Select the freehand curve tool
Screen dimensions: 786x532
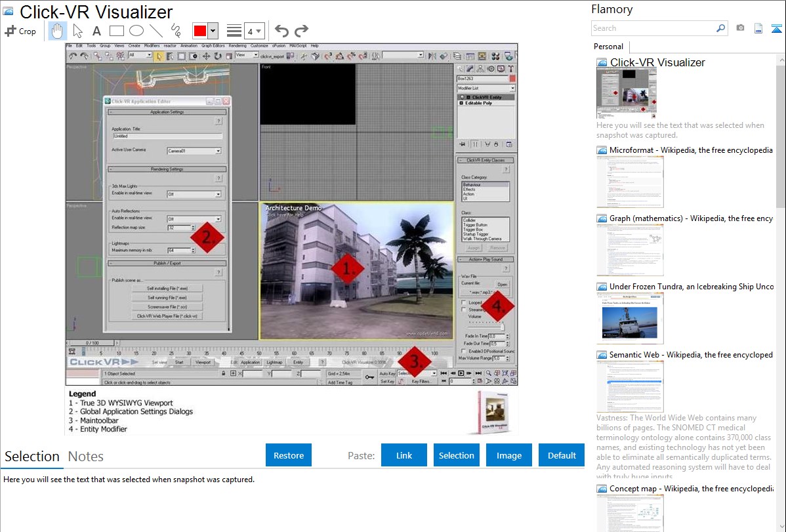[176, 31]
